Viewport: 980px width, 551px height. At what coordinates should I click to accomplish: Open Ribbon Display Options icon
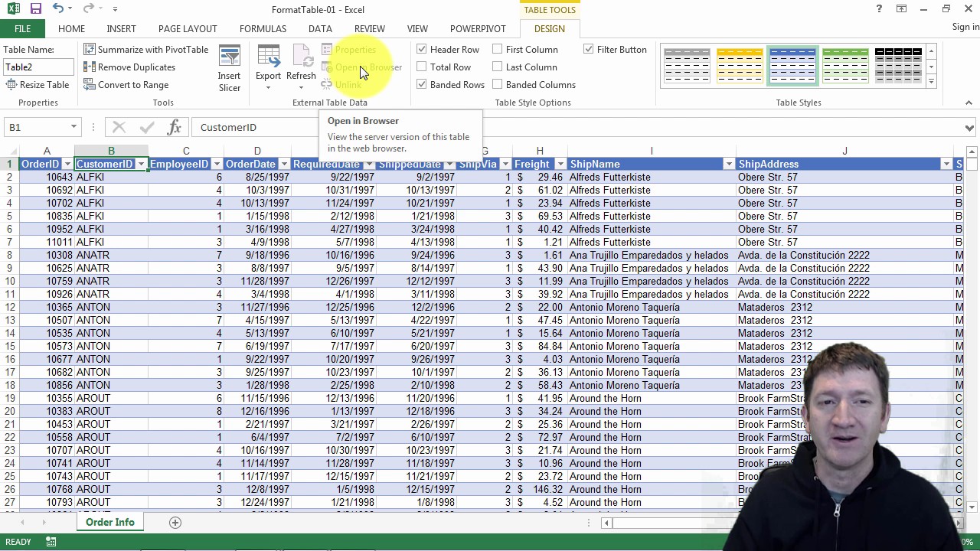click(901, 9)
